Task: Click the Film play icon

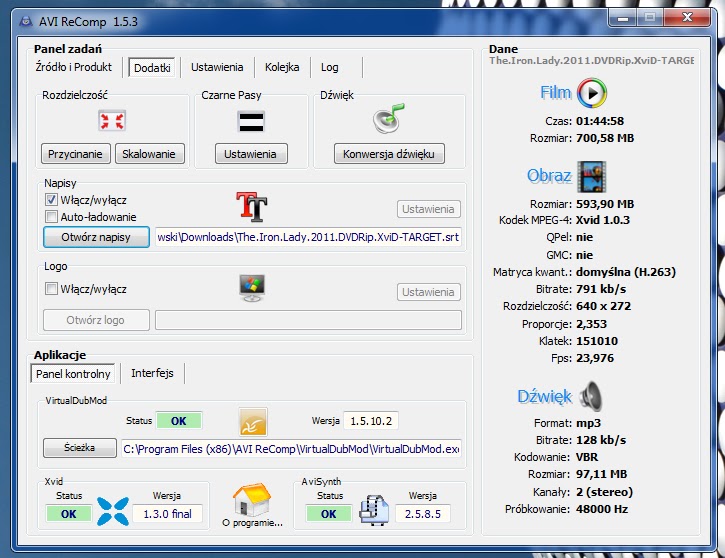Action: 592,93
